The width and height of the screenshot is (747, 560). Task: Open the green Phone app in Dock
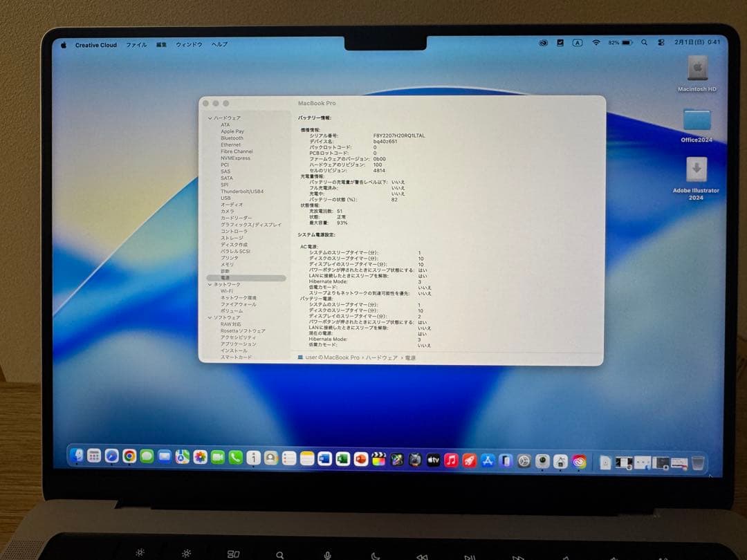pyautogui.click(x=235, y=458)
